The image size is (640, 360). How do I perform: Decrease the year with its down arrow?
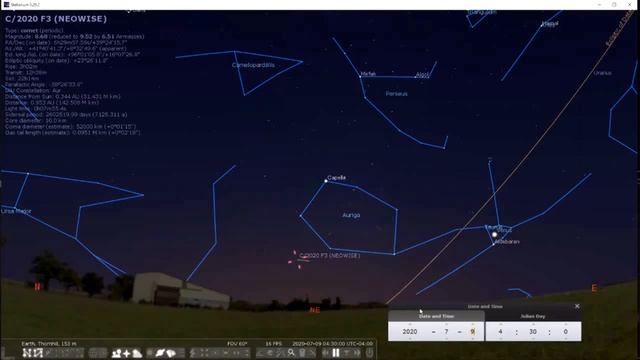click(410, 339)
